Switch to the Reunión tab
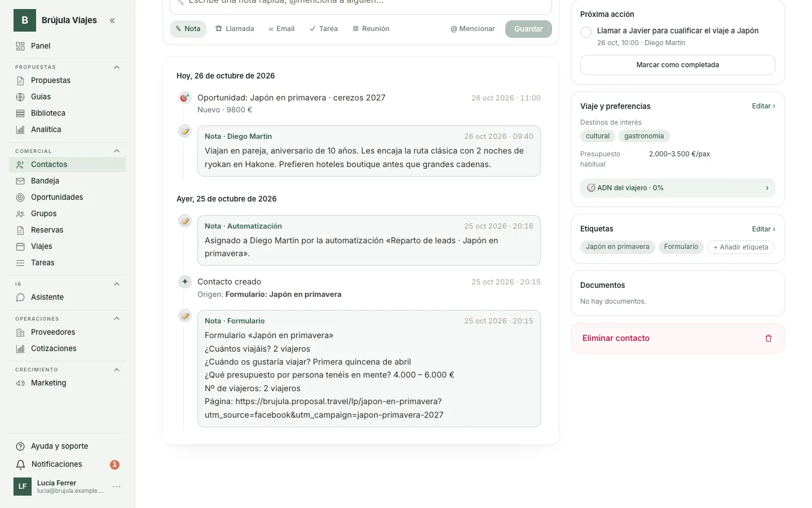 371,29
